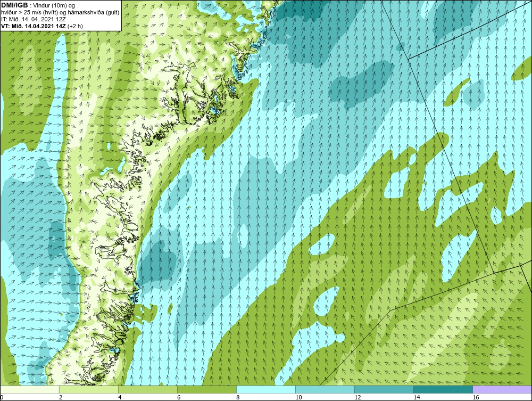Viewport: 532px width, 401px height.
Task: Click the 'Vindur (10m) og' label
Action: [x=54, y=5]
